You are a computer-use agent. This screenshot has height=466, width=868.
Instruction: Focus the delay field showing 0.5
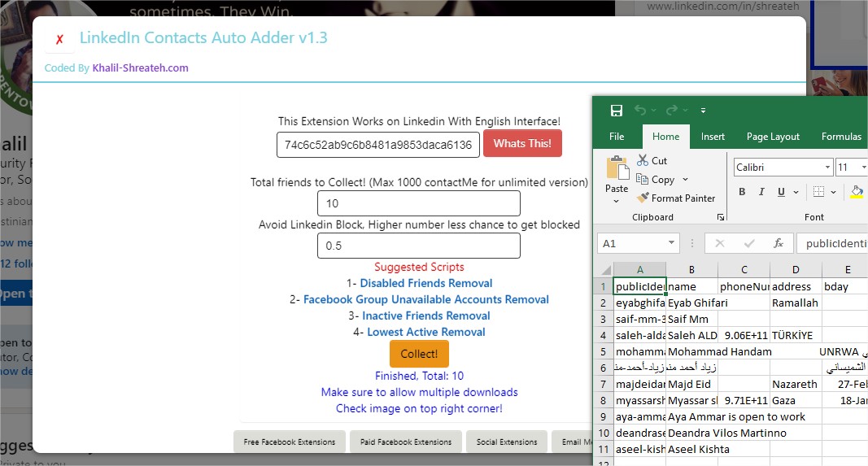[418, 245]
